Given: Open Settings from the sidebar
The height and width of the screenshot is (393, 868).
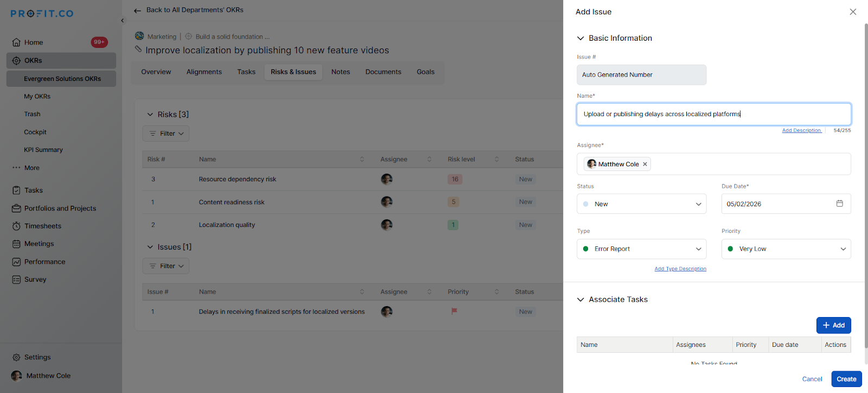Looking at the screenshot, I should click(x=37, y=357).
